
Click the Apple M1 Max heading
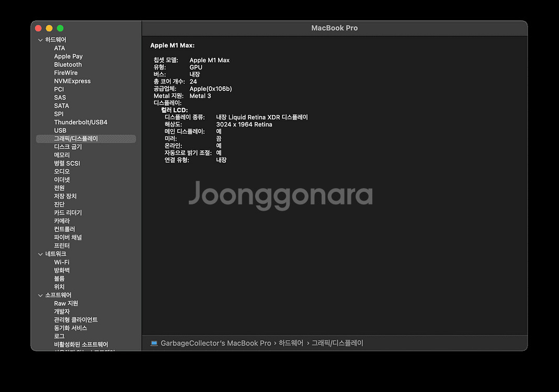pyautogui.click(x=173, y=45)
